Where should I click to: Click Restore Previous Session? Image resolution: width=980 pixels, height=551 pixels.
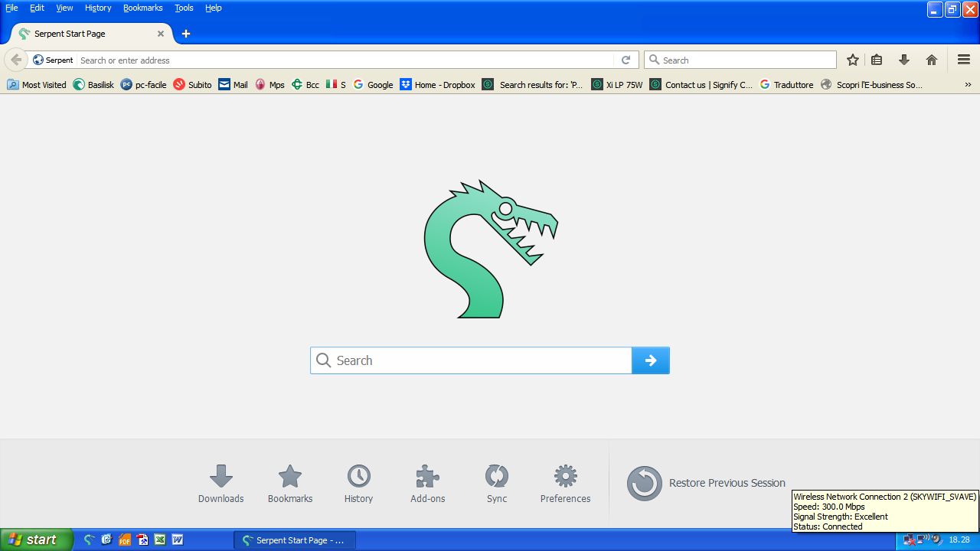click(x=706, y=483)
